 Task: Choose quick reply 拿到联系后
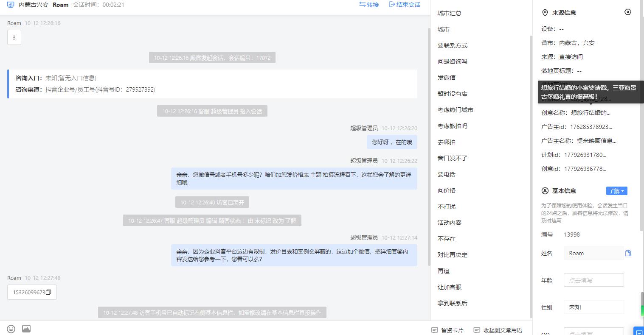click(x=453, y=303)
